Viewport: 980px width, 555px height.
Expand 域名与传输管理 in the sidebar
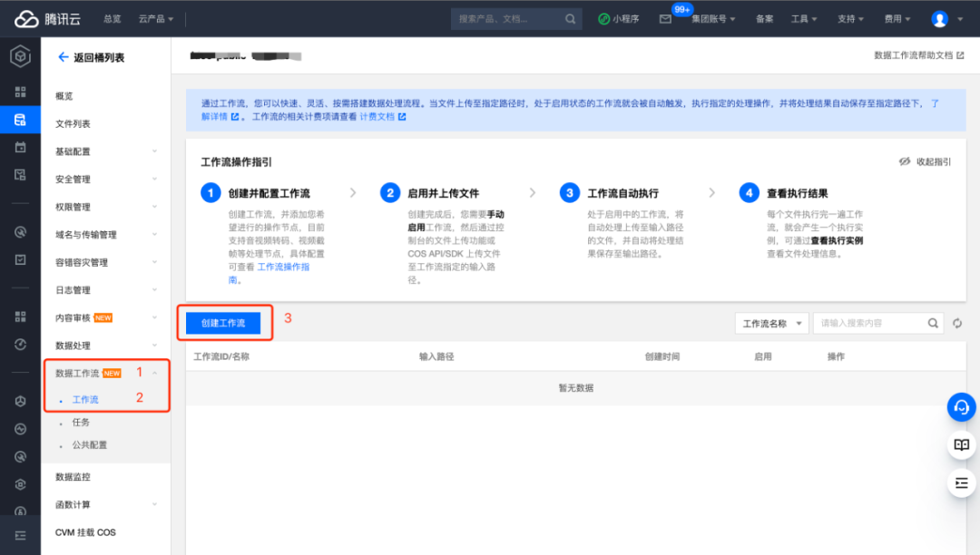pyautogui.click(x=105, y=235)
